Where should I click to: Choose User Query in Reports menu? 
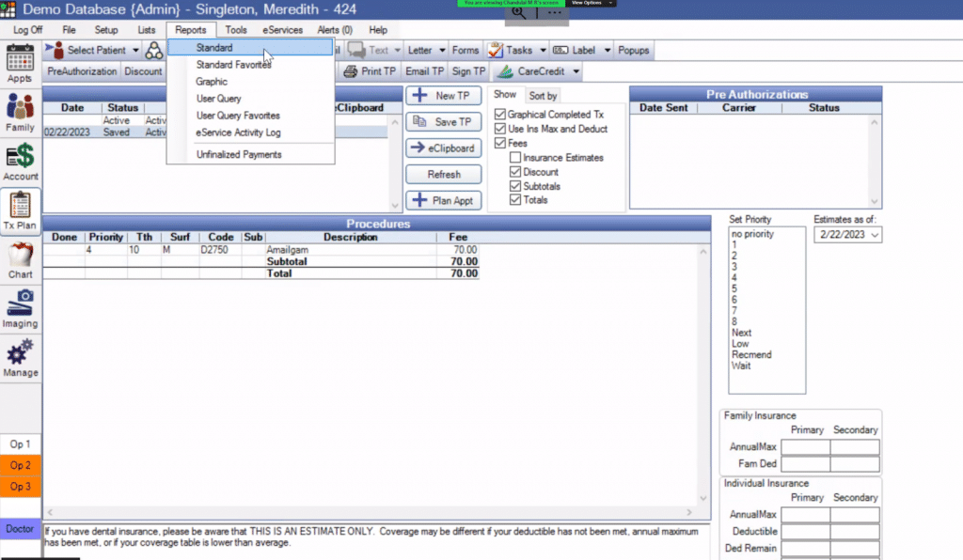(250, 99)
